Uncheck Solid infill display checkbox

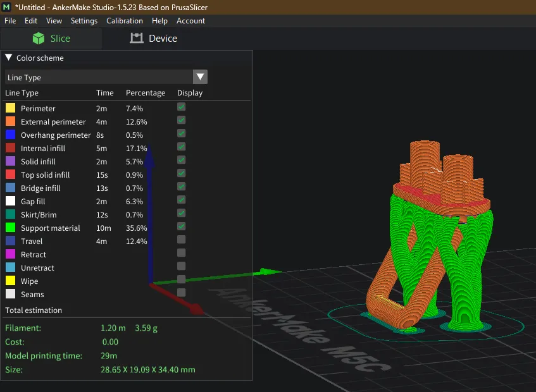(x=182, y=160)
